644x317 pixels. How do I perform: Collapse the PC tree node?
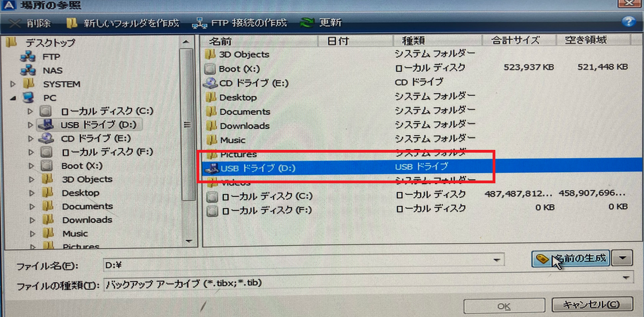pyautogui.click(x=13, y=98)
